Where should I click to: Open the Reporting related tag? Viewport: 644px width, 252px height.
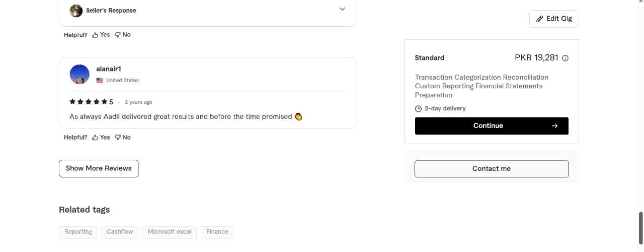[x=78, y=232]
